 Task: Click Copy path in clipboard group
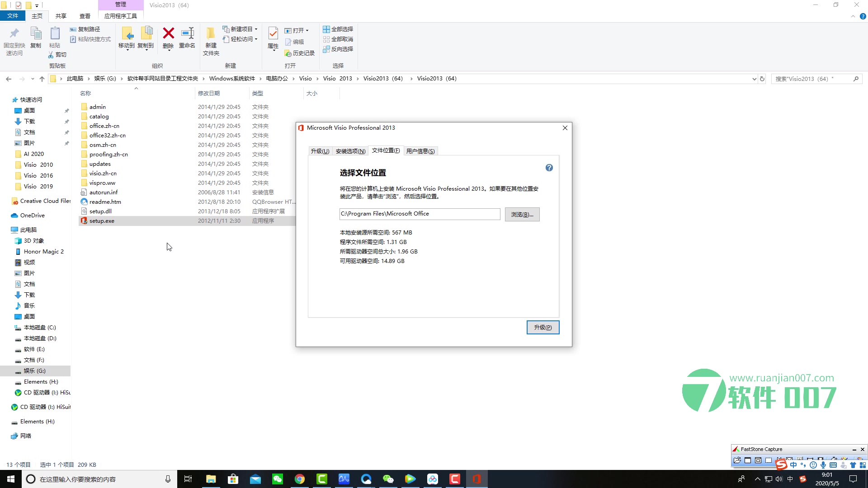85,29
